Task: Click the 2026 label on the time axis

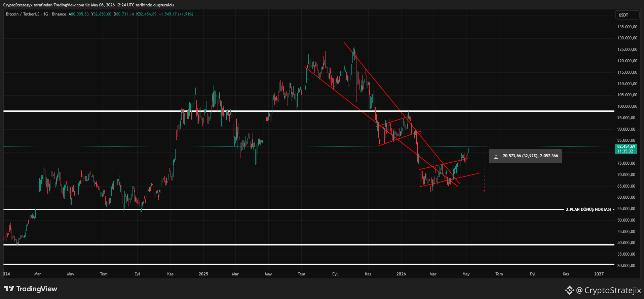Action: click(x=401, y=274)
